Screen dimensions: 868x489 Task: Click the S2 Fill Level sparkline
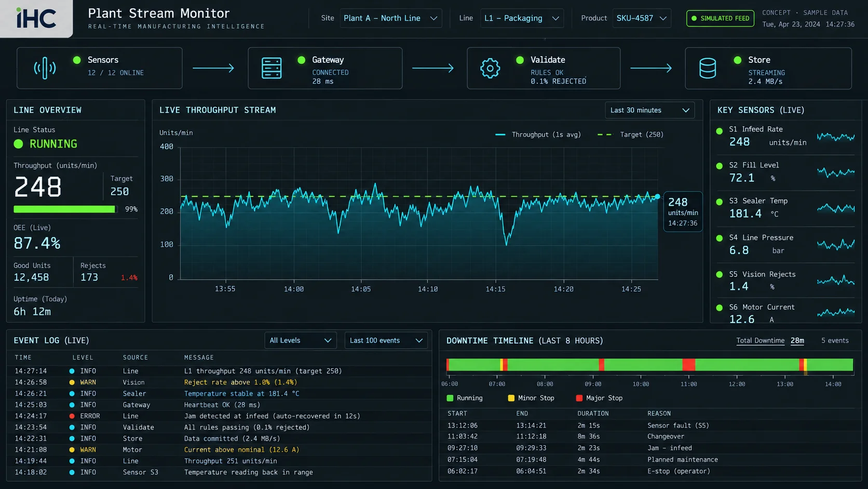click(836, 172)
